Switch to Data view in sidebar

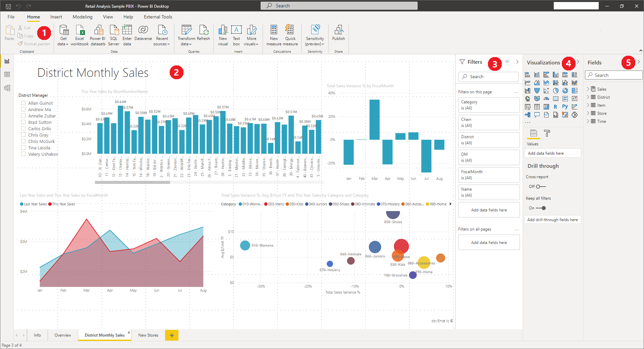coord(7,74)
